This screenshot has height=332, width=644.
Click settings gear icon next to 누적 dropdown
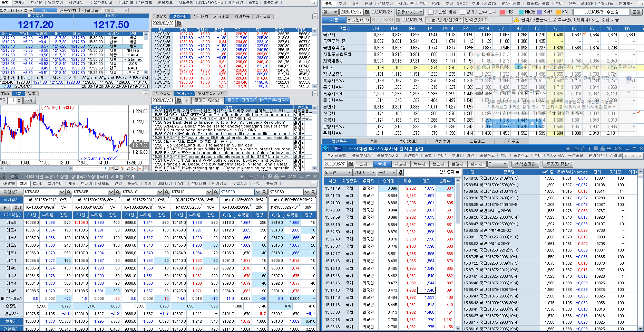point(401,172)
